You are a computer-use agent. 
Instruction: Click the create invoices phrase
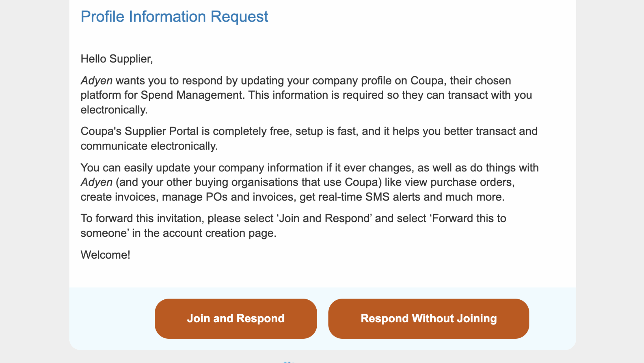(x=118, y=196)
